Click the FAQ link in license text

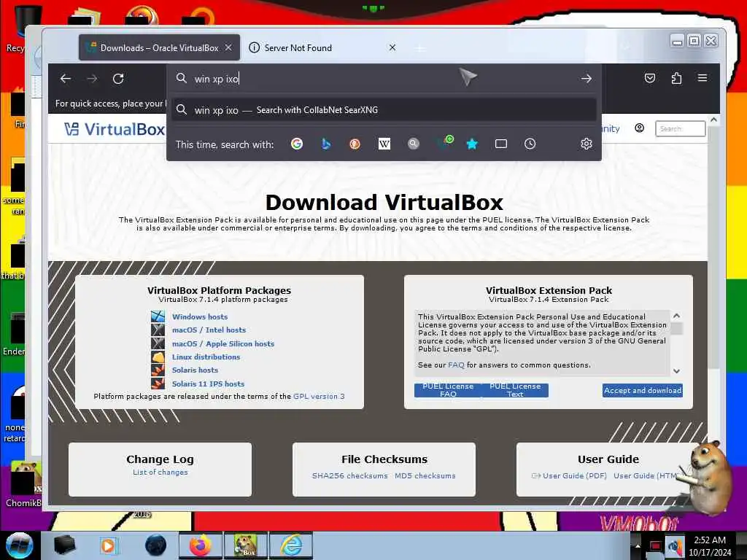click(456, 365)
